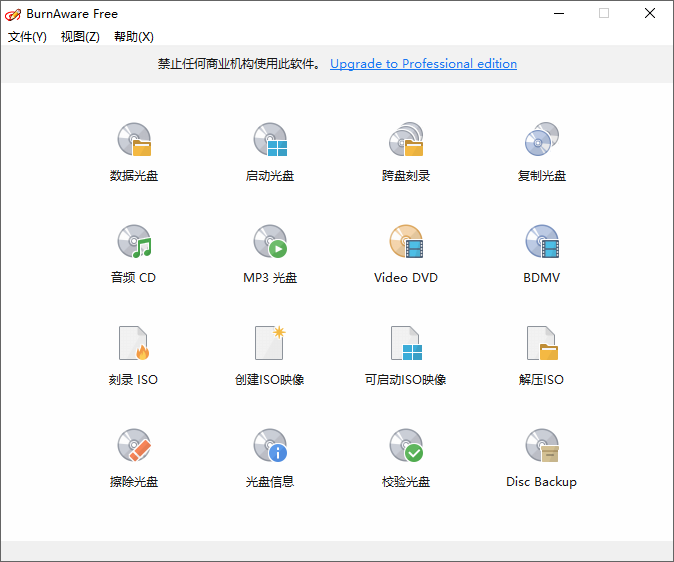
Task: Open the BDMV Blu-ray icon
Action: (542, 241)
